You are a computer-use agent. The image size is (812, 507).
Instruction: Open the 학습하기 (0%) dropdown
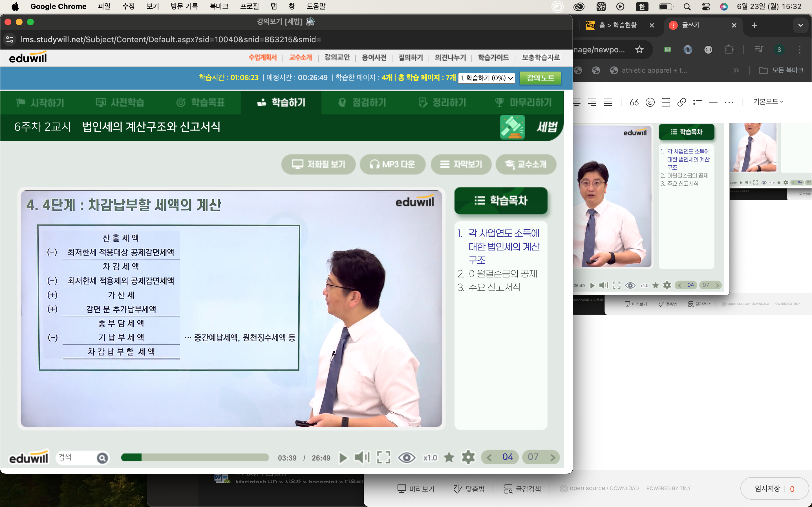[487, 78]
